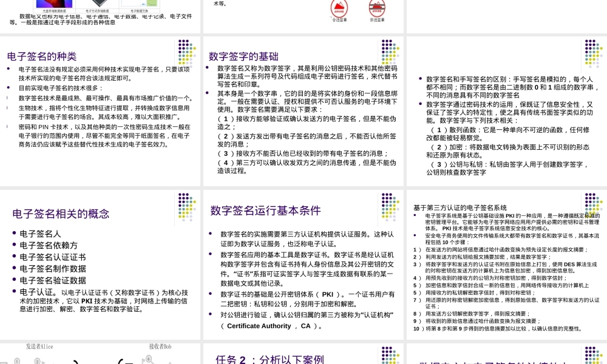Click the bullet item 电子签名验证数据

[53, 280]
